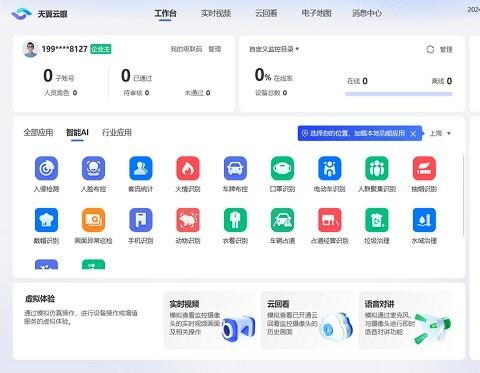Click 管理 in the account card

click(215, 49)
